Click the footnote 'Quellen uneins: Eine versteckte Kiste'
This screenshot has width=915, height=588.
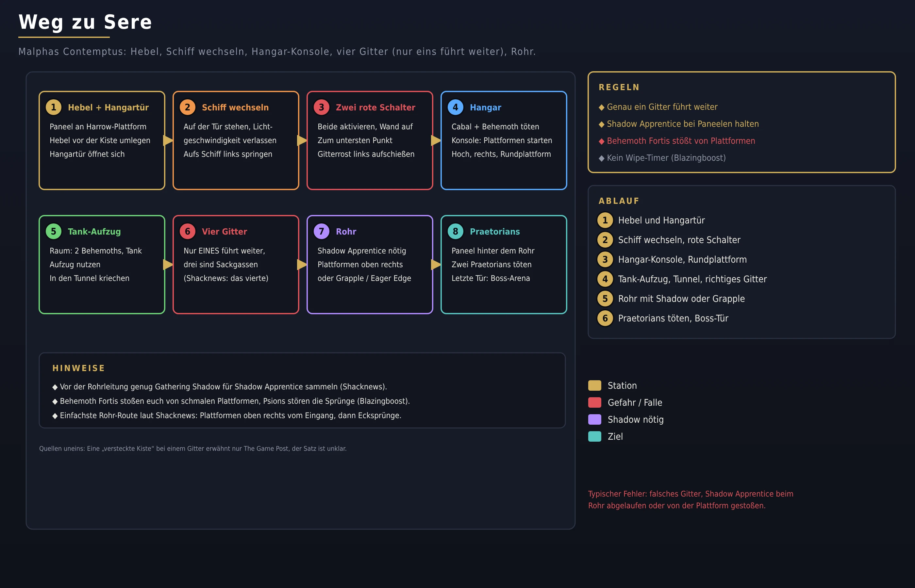pos(193,449)
